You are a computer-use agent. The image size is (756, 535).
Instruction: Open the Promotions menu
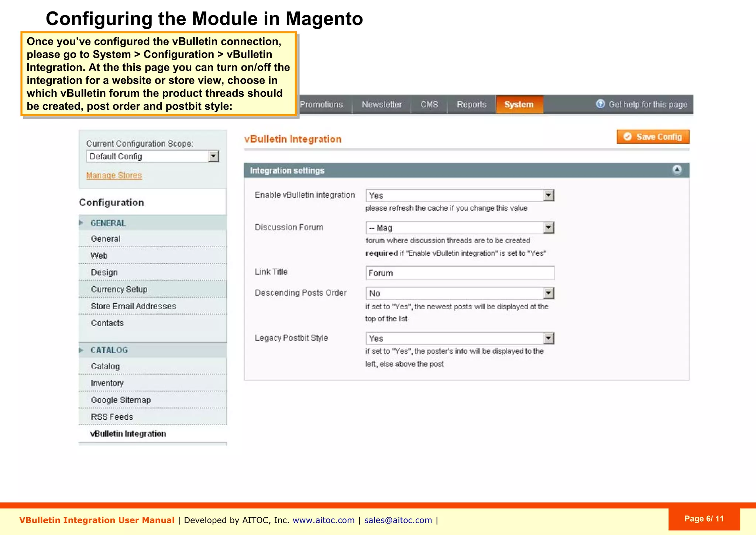click(321, 105)
